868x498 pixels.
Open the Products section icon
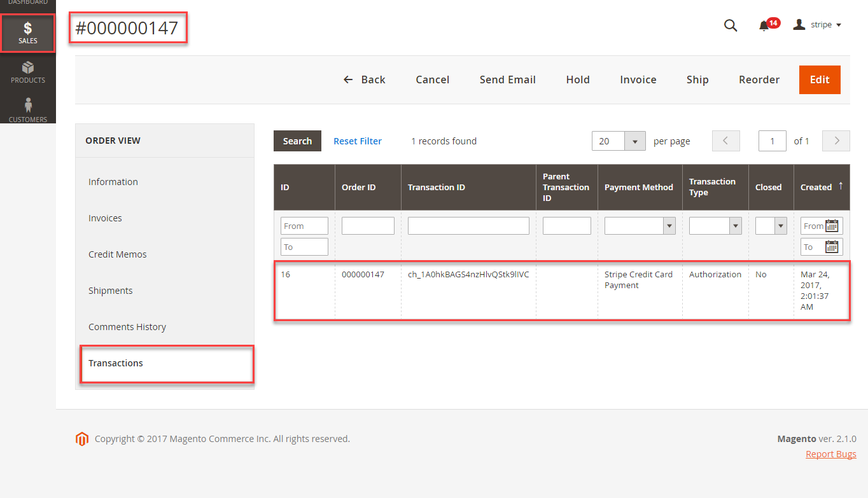[x=27, y=72]
